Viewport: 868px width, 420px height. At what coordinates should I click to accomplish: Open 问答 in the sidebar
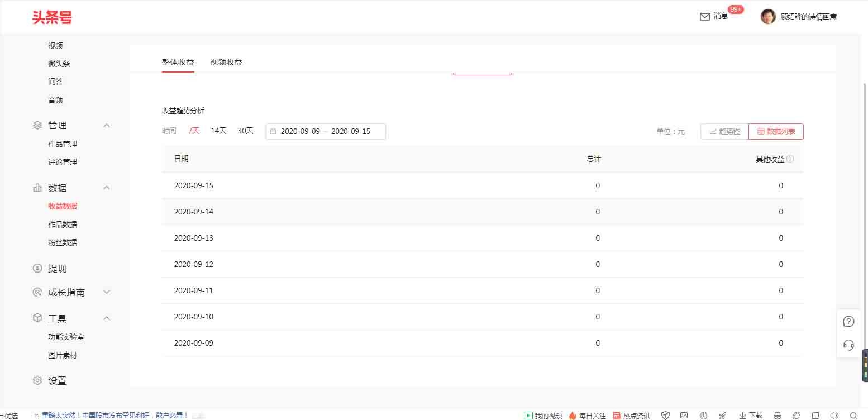click(55, 82)
